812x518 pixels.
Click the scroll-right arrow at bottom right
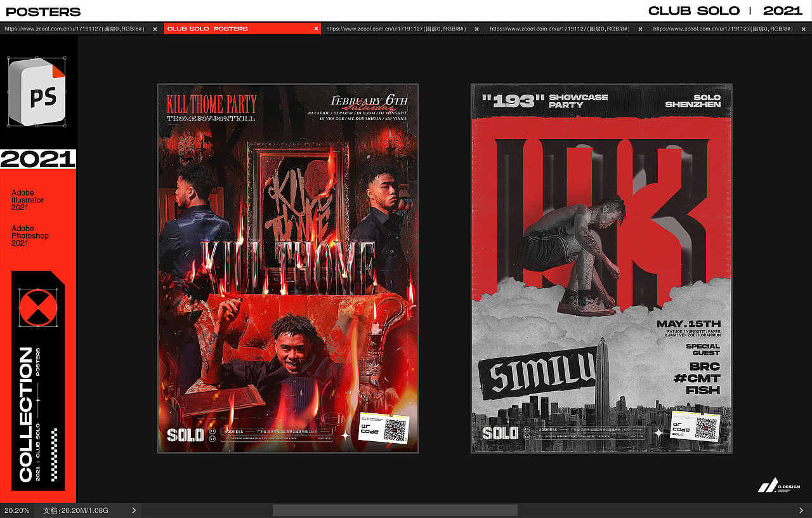click(801, 510)
